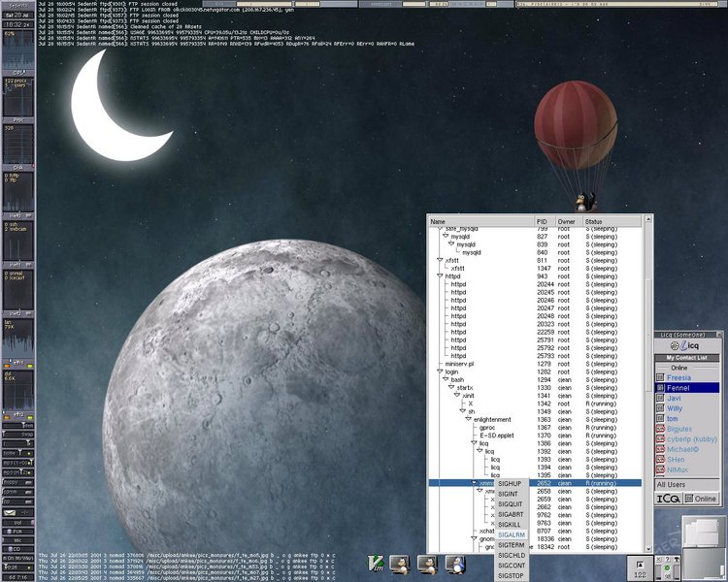The width and height of the screenshot is (728, 582).
Task: Click cyberlp (kubby) offline status icon
Action: pos(660,439)
